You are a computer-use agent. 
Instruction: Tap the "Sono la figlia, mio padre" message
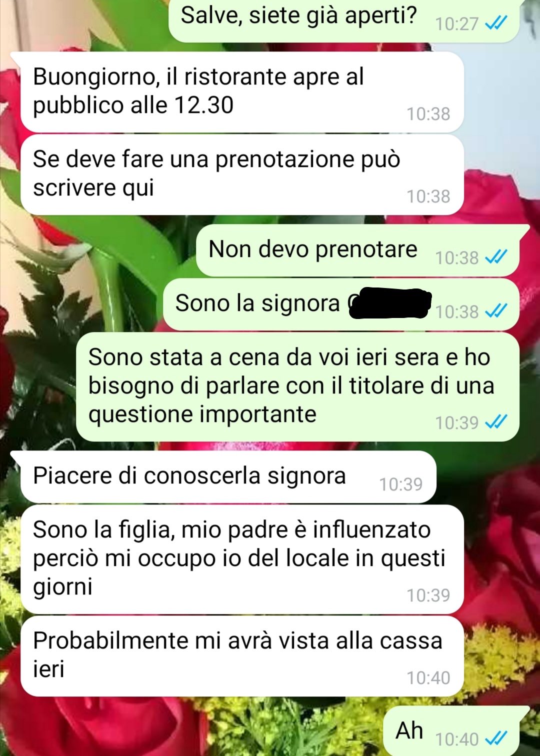[242, 559]
